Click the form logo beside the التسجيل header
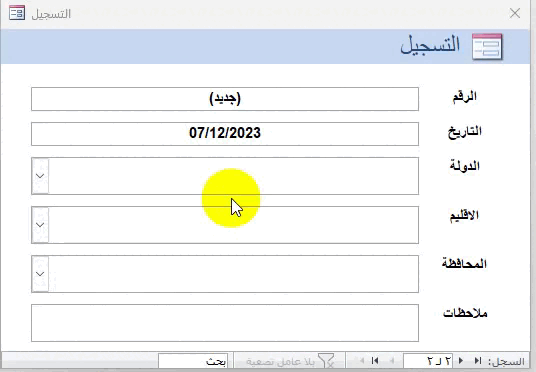The image size is (536, 372). point(487,47)
